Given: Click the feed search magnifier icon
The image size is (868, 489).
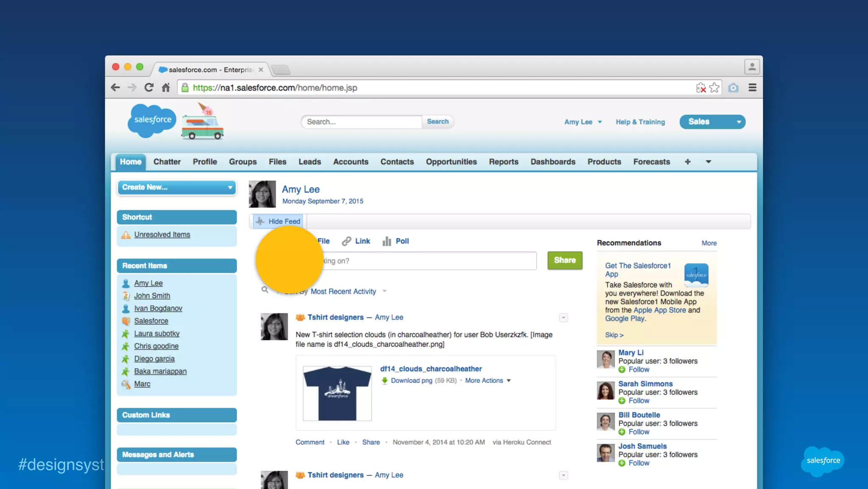Looking at the screenshot, I should pyautogui.click(x=265, y=290).
